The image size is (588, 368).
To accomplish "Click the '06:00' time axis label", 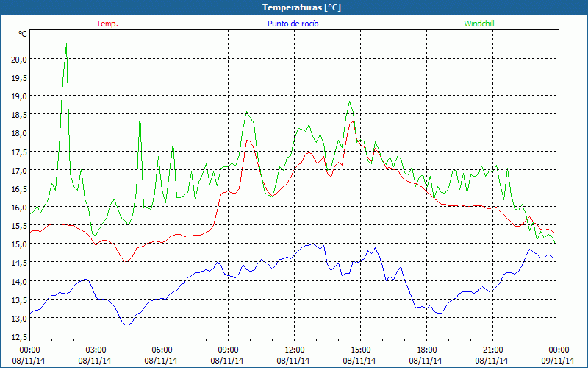I will 162,350.
